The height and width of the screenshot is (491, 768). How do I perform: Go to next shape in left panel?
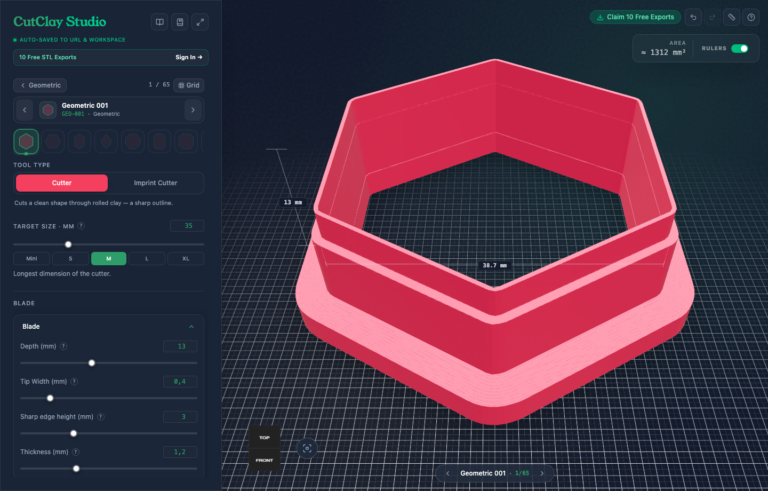tap(193, 110)
